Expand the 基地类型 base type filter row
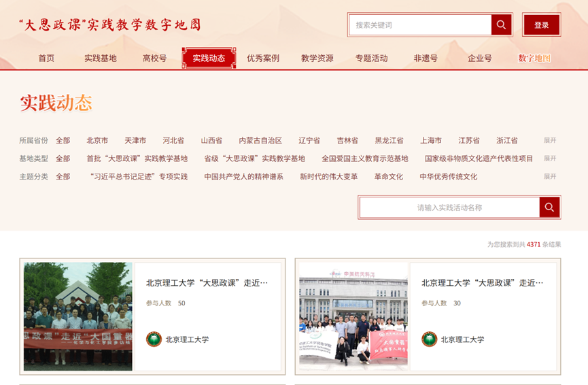Image resolution: width=588 pixels, height=385 pixels. point(549,158)
